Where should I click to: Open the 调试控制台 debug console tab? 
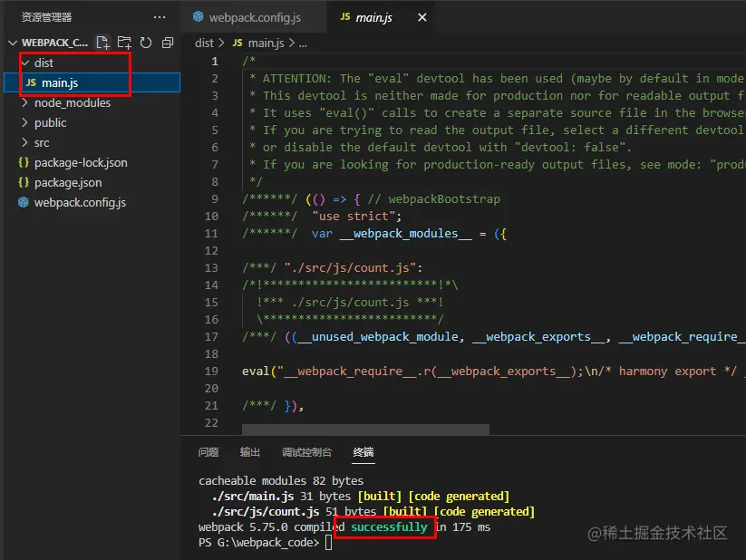coord(306,452)
